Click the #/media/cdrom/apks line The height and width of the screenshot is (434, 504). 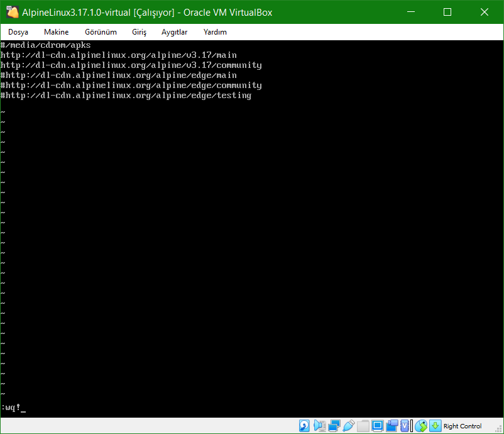[x=46, y=45]
